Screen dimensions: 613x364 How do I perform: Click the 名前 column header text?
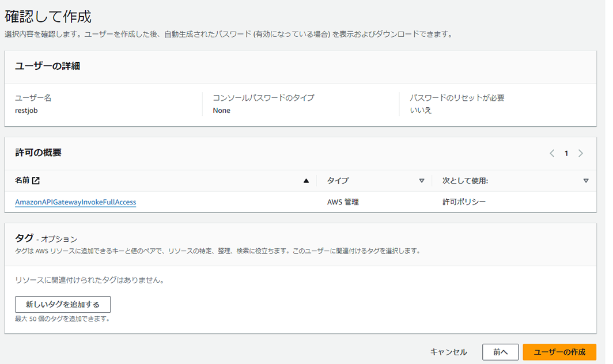(x=22, y=181)
